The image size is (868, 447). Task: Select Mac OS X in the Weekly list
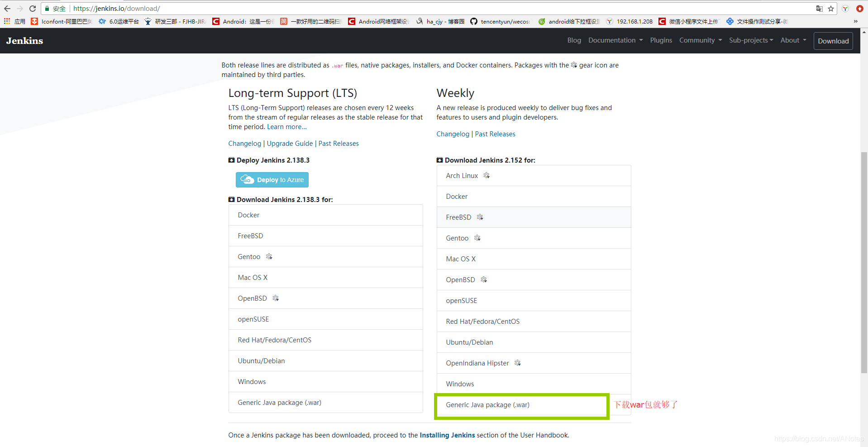coord(534,259)
